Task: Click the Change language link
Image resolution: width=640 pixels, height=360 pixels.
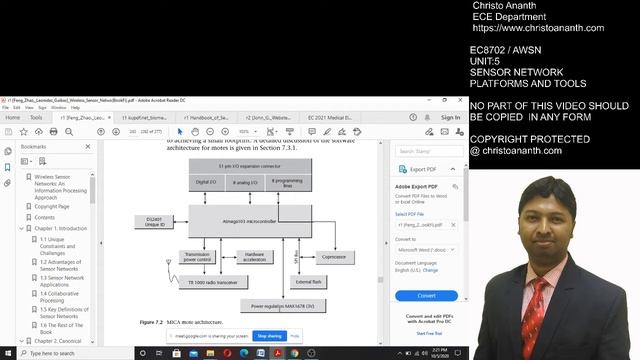Action: pyautogui.click(x=430, y=270)
